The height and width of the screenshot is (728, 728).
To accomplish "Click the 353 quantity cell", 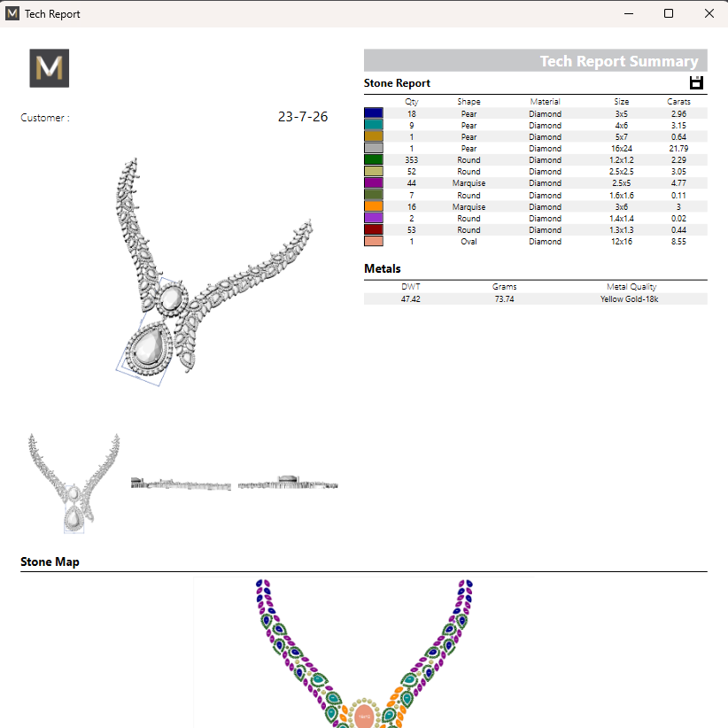I will click(x=411, y=160).
